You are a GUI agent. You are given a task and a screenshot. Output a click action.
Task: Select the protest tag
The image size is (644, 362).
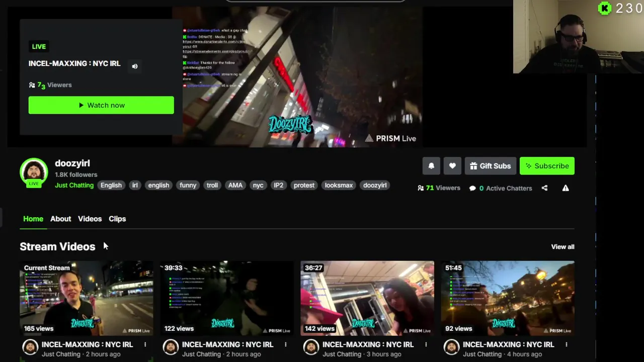(x=304, y=185)
